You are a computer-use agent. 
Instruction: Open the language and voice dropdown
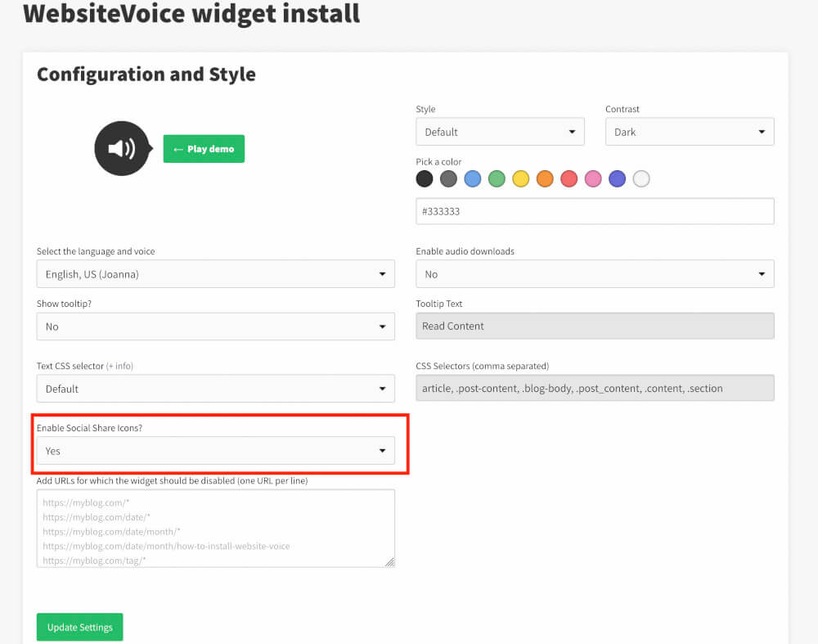click(215, 274)
